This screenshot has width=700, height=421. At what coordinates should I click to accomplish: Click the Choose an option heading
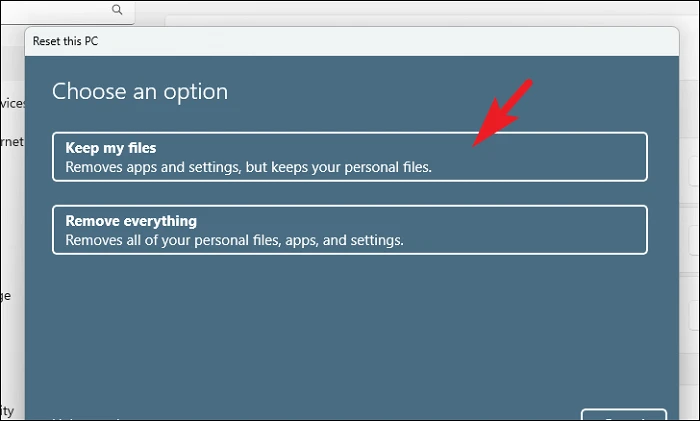(x=140, y=92)
